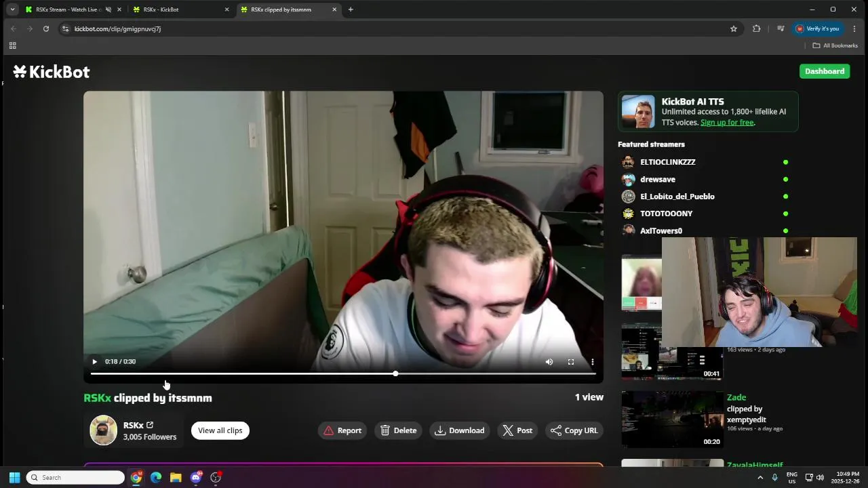Open the tab search dropdown

(12, 9)
